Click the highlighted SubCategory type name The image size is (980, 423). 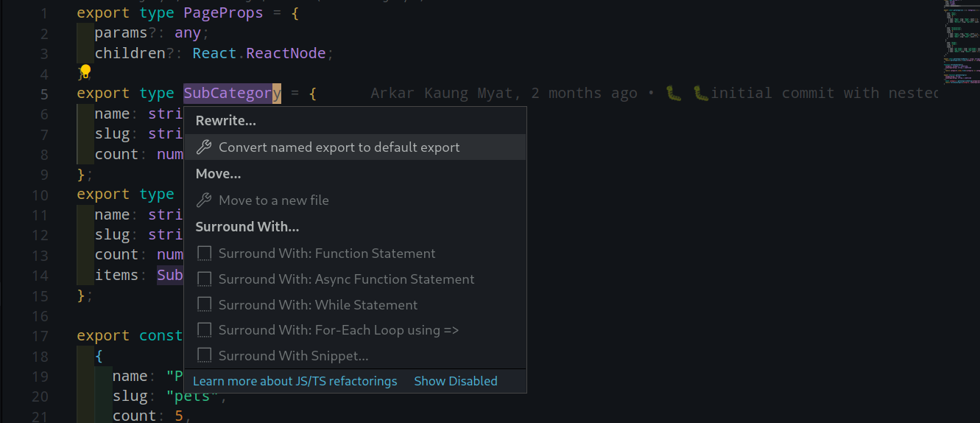(232, 94)
